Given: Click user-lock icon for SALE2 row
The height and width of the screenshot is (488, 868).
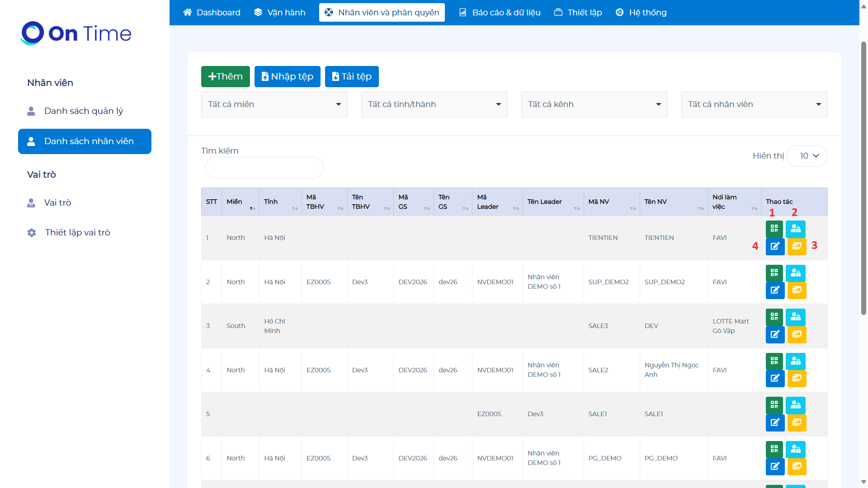Looking at the screenshot, I should coord(796,361).
